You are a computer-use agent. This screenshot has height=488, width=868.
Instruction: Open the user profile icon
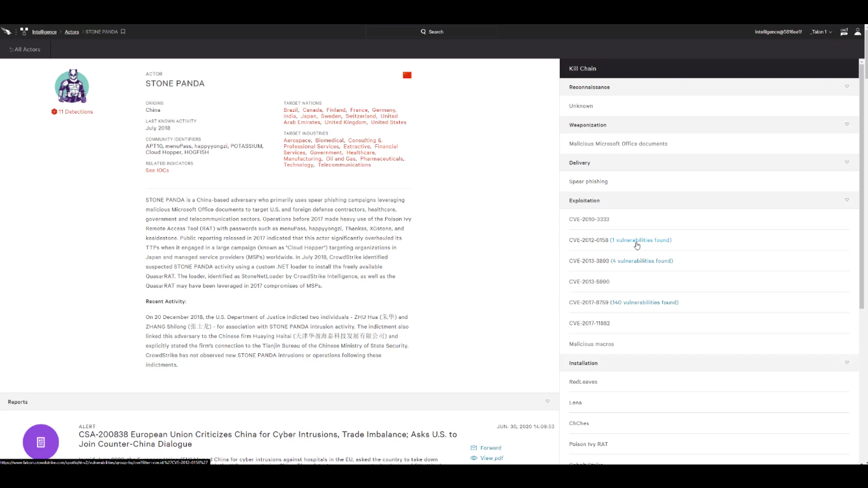coord(858,32)
